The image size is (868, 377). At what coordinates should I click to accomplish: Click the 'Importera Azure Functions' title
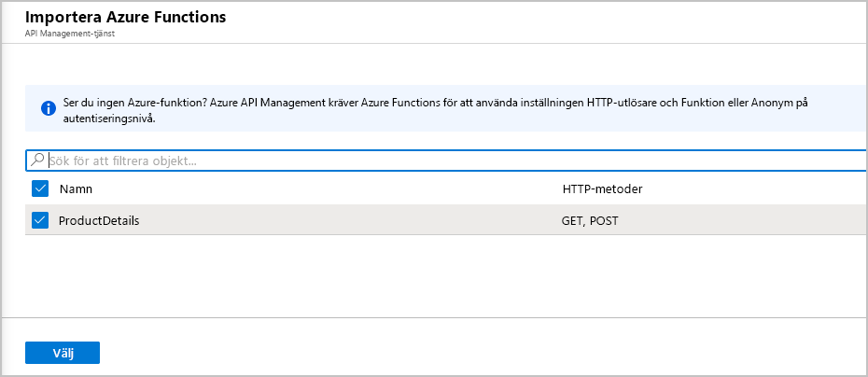coord(126,17)
